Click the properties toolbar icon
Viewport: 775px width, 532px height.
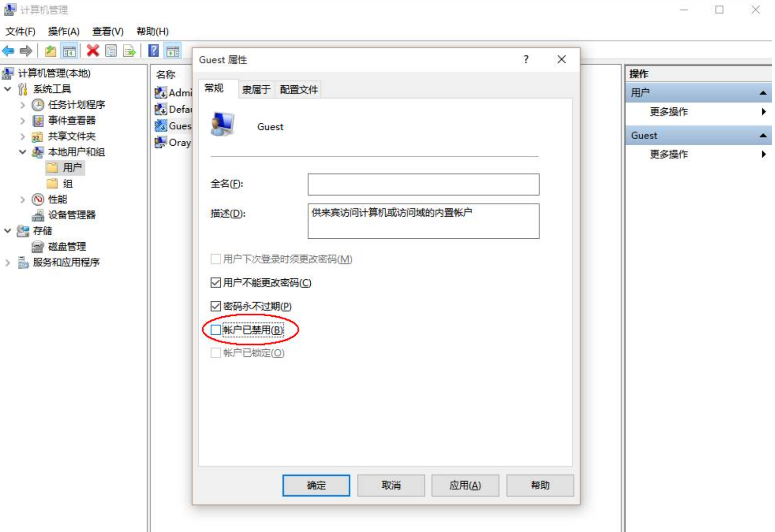(x=111, y=51)
